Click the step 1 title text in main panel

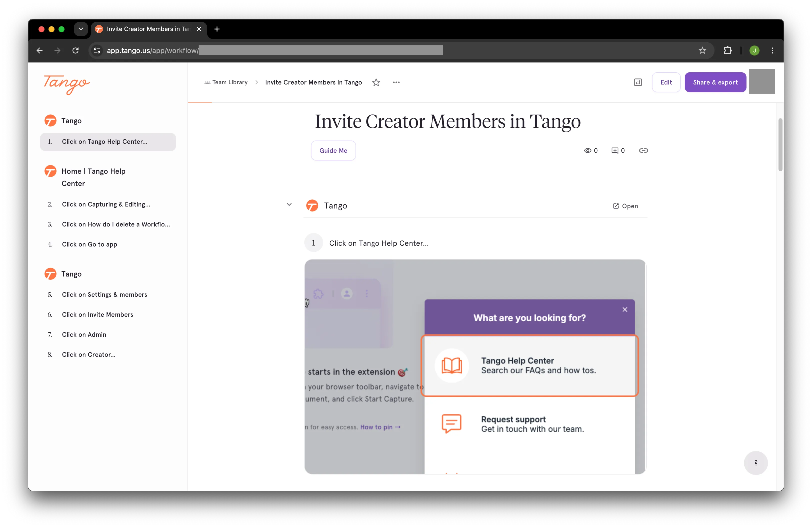click(x=379, y=243)
